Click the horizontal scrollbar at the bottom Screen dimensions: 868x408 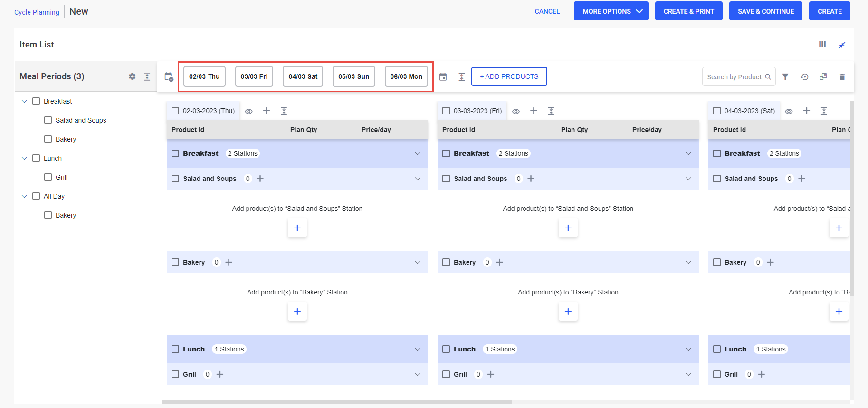(337, 402)
